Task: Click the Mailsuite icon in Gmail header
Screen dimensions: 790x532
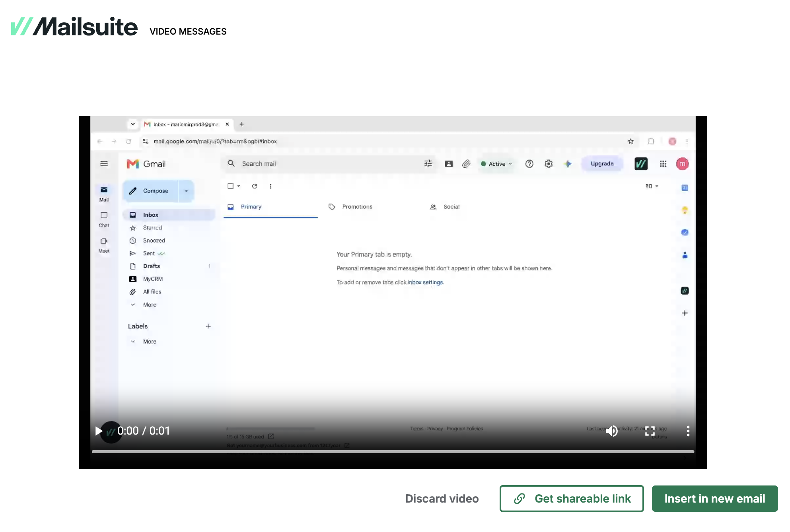Action: [x=641, y=164]
